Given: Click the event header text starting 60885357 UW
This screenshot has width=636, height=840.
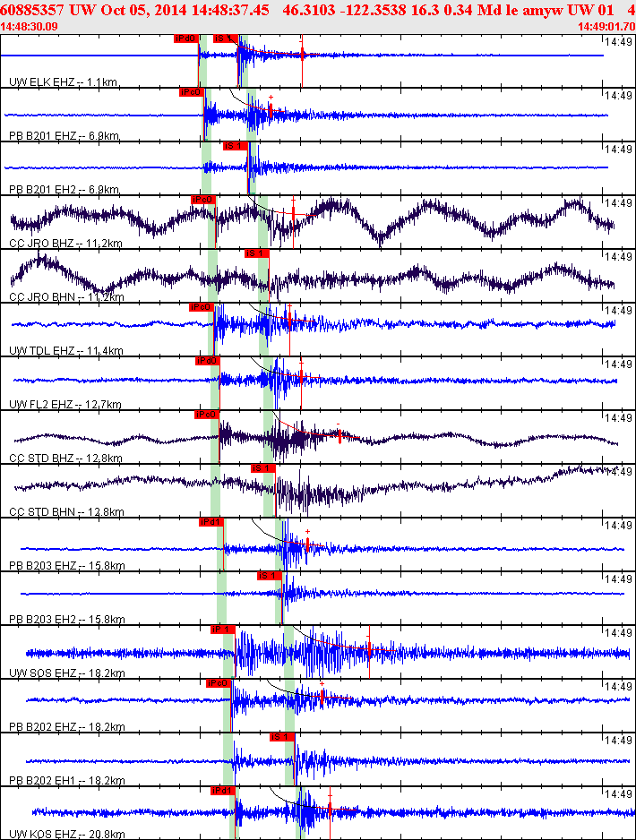Looking at the screenshot, I should click(x=318, y=10).
